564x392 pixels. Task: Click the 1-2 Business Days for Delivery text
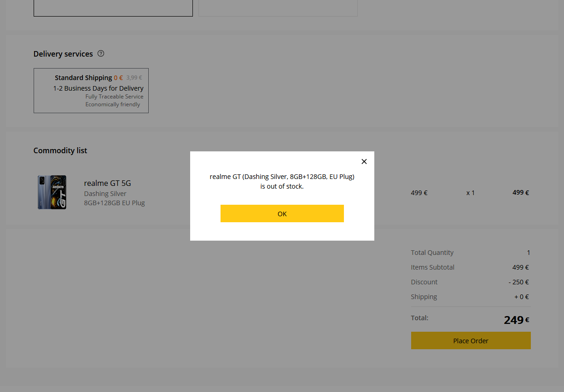tap(99, 88)
